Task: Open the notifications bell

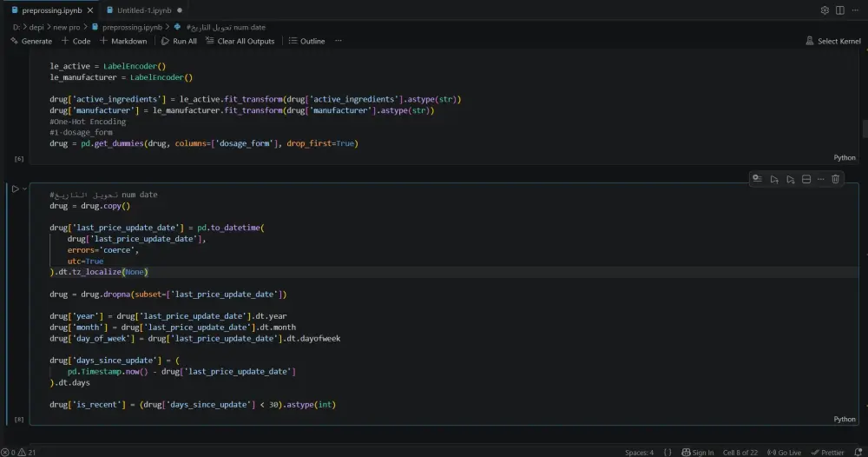Action: pos(858,453)
